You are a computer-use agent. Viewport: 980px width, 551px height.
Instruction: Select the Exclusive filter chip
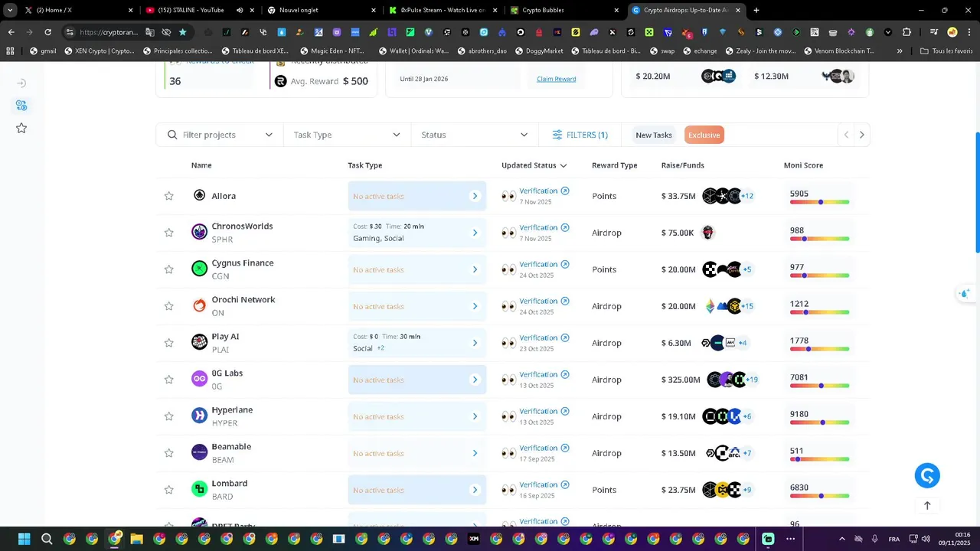click(704, 135)
